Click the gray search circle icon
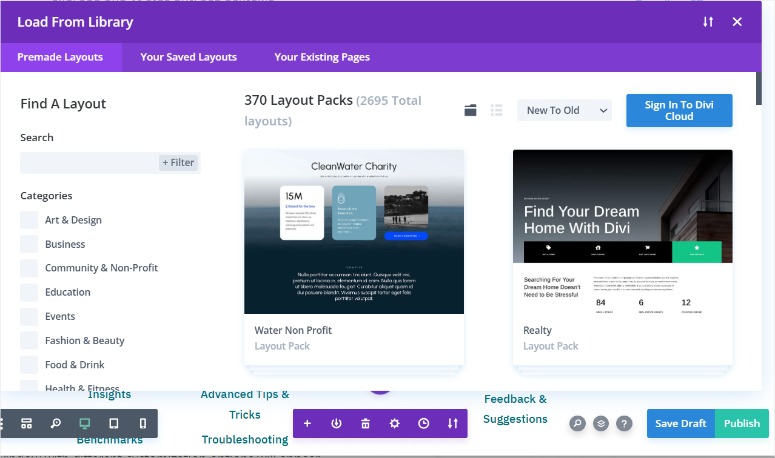 point(577,423)
